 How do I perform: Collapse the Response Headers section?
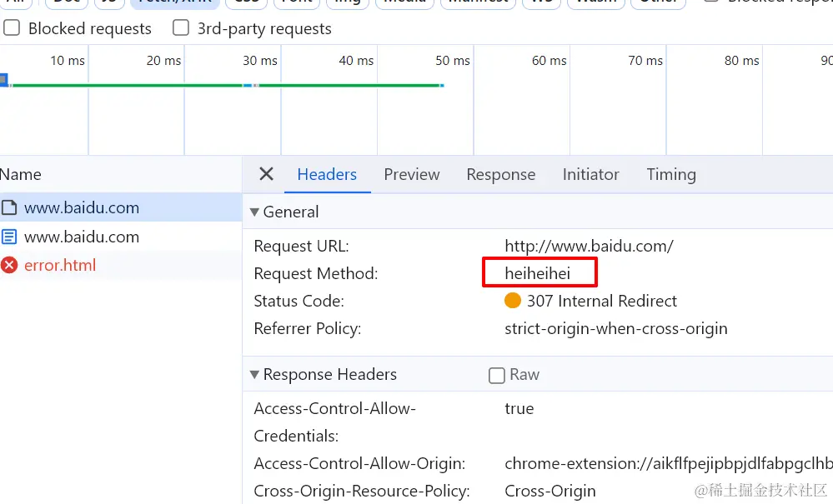point(254,375)
